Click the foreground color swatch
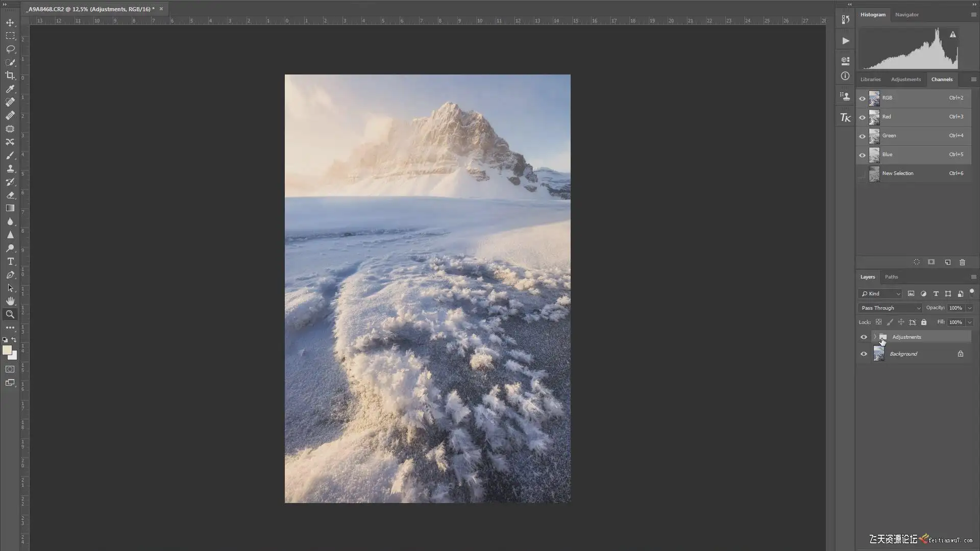This screenshot has width=980, height=551. coord(7,350)
